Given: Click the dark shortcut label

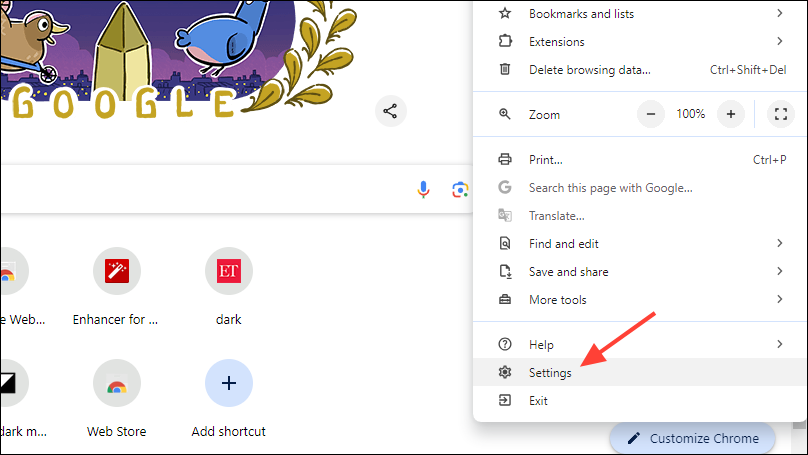Looking at the screenshot, I should 229,319.
